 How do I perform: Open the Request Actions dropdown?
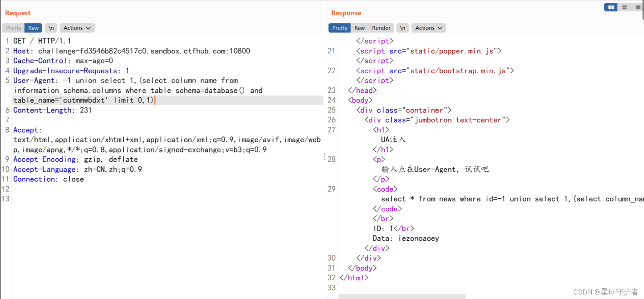77,28
